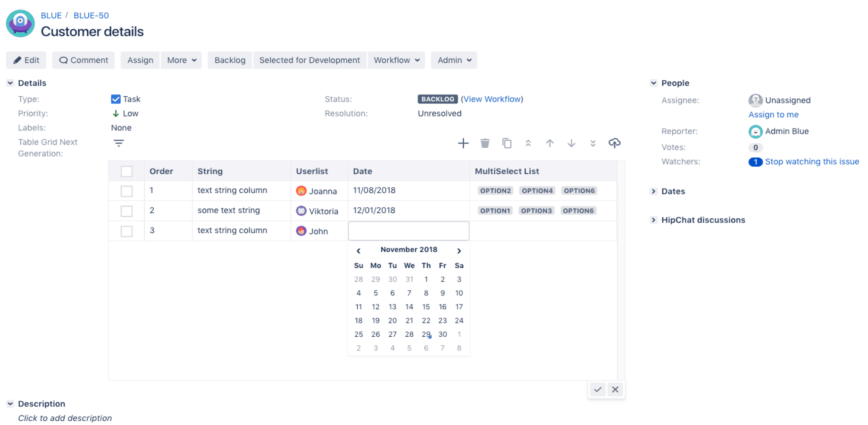This screenshot has height=425, width=868.
Task: Select November 14 in the date picker
Action: (409, 306)
